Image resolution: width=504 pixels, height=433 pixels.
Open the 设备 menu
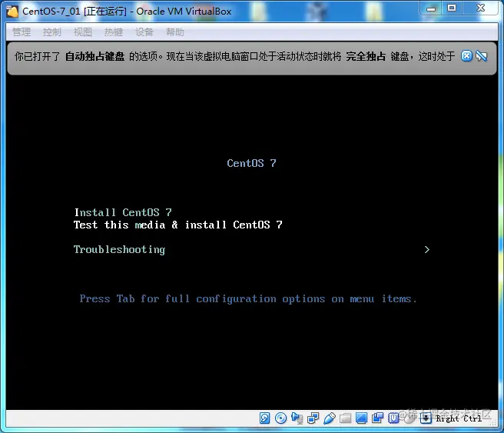pos(144,32)
